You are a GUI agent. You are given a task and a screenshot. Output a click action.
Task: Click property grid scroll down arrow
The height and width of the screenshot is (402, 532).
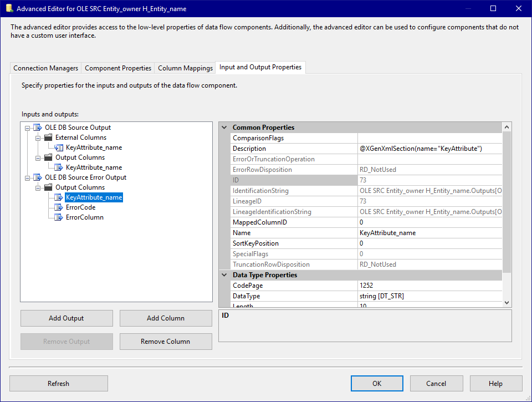click(x=507, y=303)
